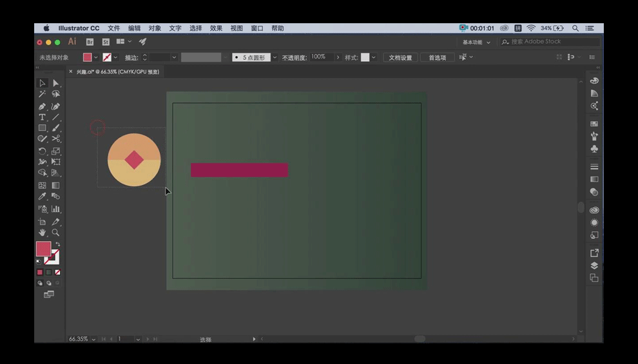The height and width of the screenshot is (364, 638).
Task: Select the Rotate tool
Action: click(42, 151)
